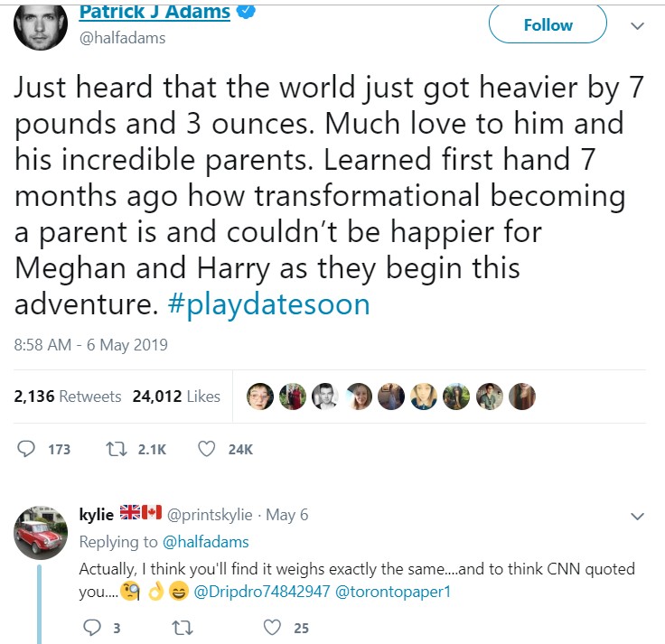Screen dimensions: 665x644
Task: Open the chevron menu on kylie's reply
Action: tap(637, 516)
